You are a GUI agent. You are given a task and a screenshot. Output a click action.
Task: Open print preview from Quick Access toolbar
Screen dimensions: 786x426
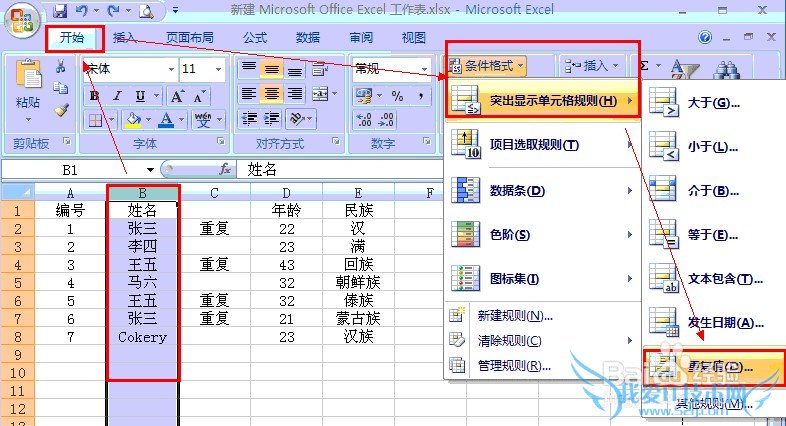point(146,11)
